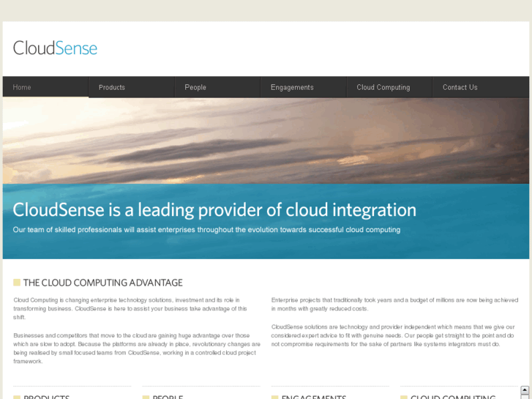Click paragraph starting 'CloudSense solutions are technology'
This screenshot has width=532, height=399.
[x=393, y=335]
